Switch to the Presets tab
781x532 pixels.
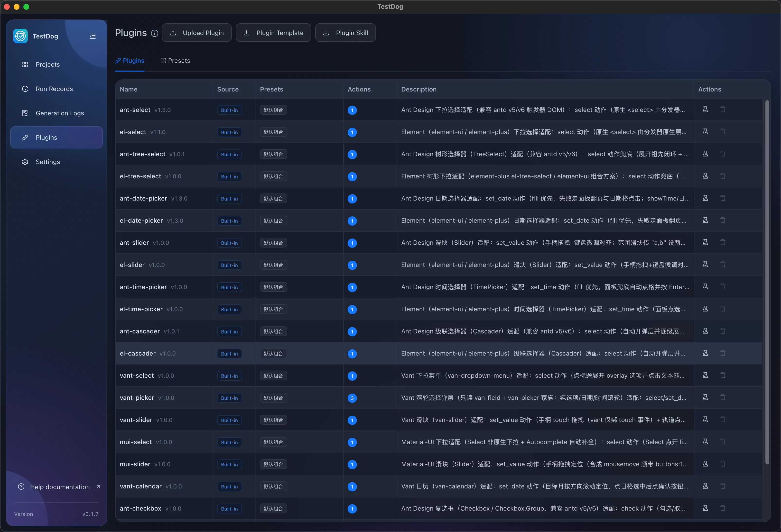pos(175,61)
